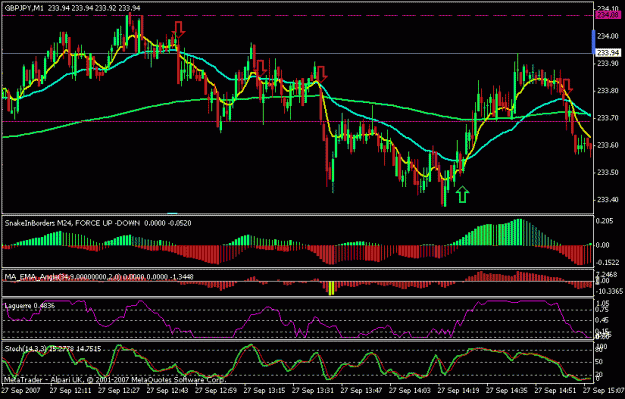Click the 233.60 price scale label
This screenshot has width=625, height=399.
607,145
